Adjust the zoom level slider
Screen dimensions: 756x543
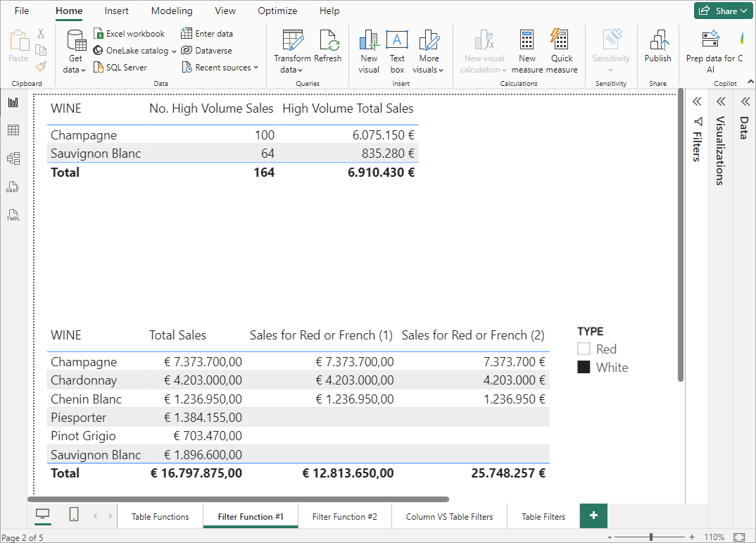651,537
